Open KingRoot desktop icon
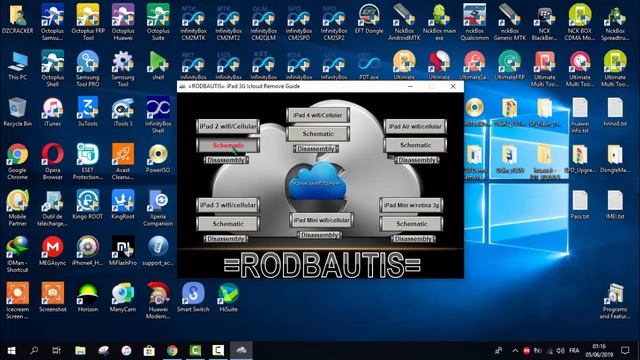 (x=123, y=205)
